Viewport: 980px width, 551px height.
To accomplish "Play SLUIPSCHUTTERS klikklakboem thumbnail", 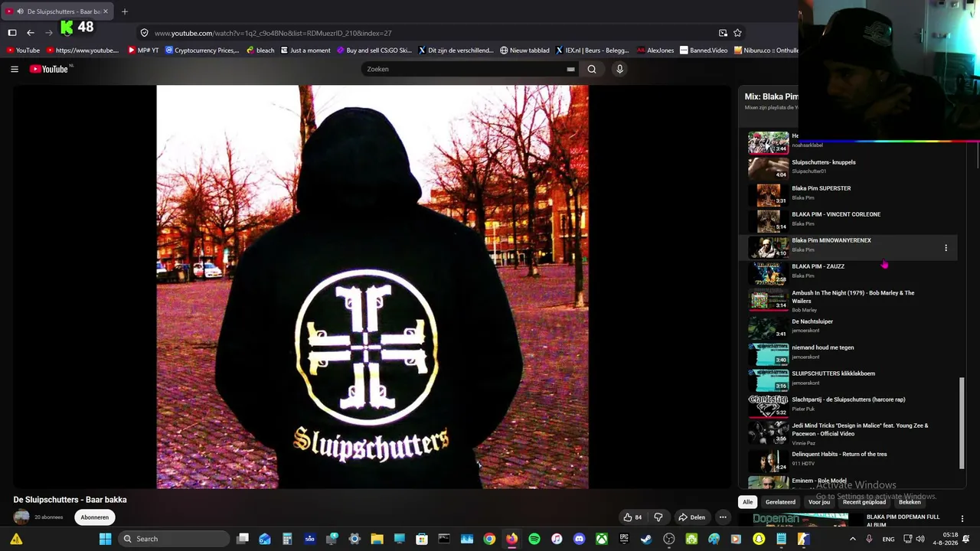I will 768,380.
